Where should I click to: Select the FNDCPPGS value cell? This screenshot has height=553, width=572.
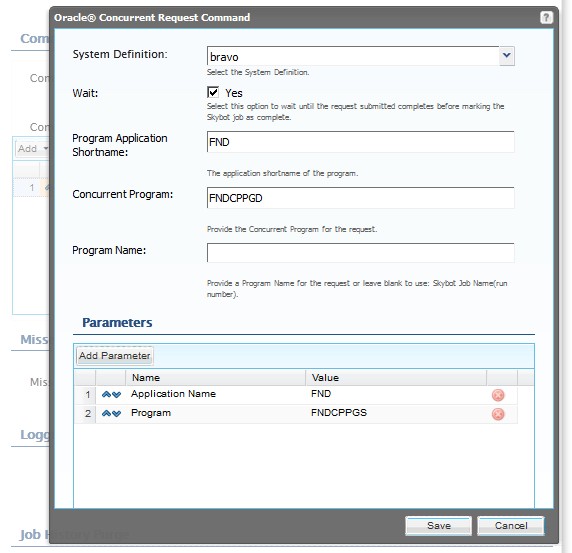click(396, 413)
